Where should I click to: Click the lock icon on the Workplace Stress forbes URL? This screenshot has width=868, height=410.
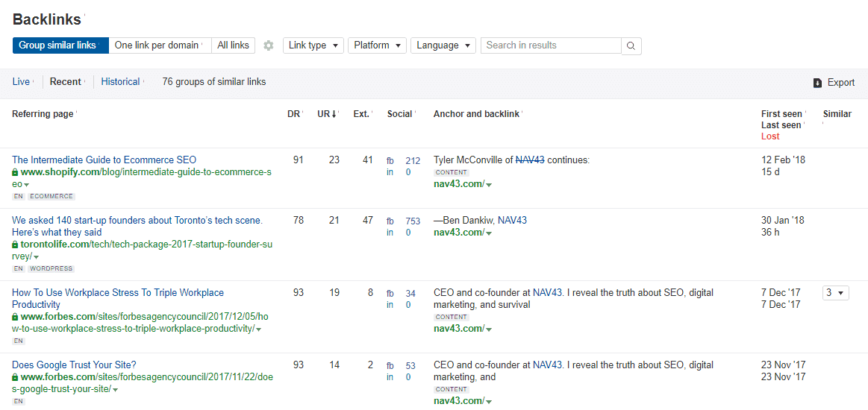point(15,317)
